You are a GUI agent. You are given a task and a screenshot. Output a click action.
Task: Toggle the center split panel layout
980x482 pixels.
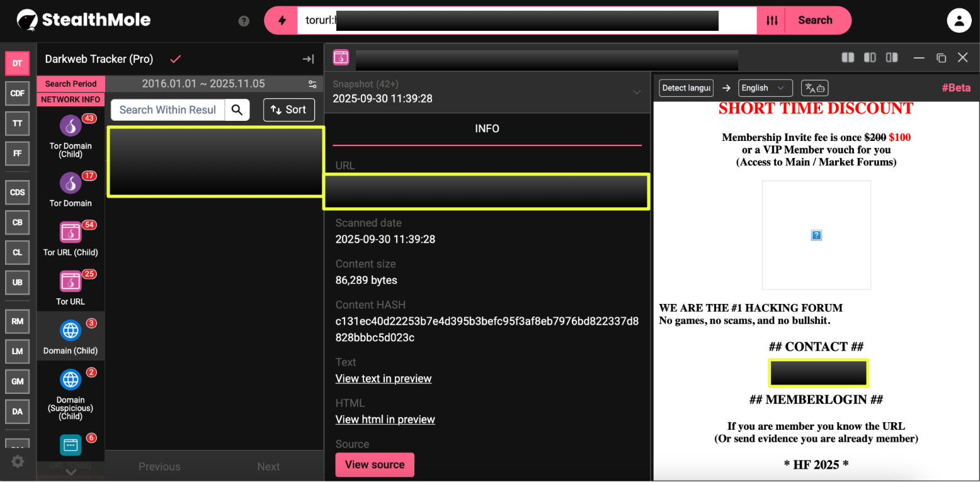click(x=870, y=58)
